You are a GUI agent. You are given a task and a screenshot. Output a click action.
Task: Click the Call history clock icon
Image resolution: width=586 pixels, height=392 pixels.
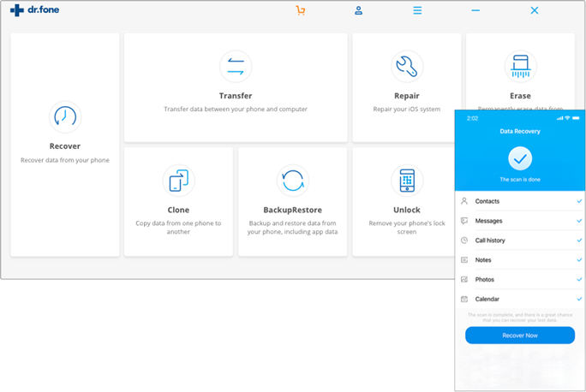pos(464,240)
